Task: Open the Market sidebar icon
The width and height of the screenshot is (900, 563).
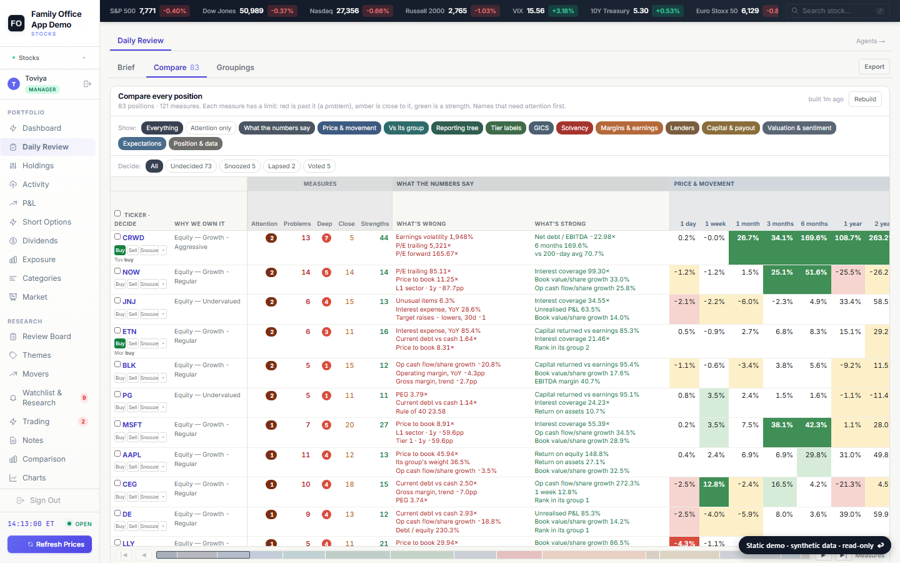Action: click(13, 297)
